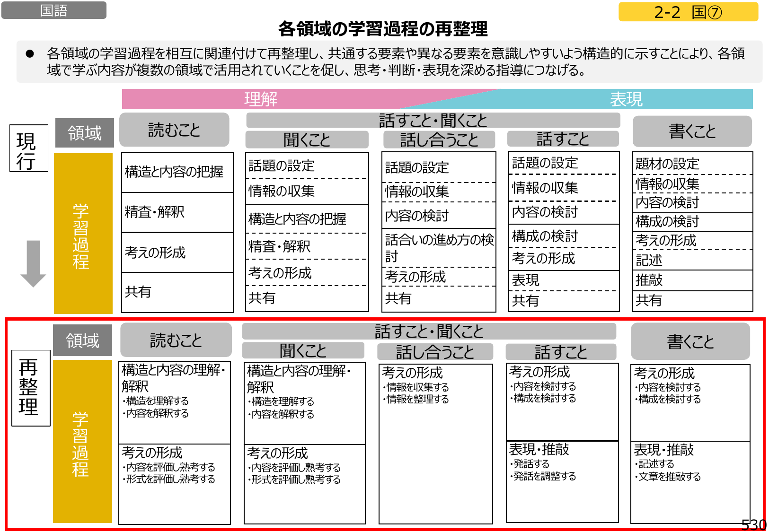Select the bullet item 文章を推敲する

click(668, 477)
